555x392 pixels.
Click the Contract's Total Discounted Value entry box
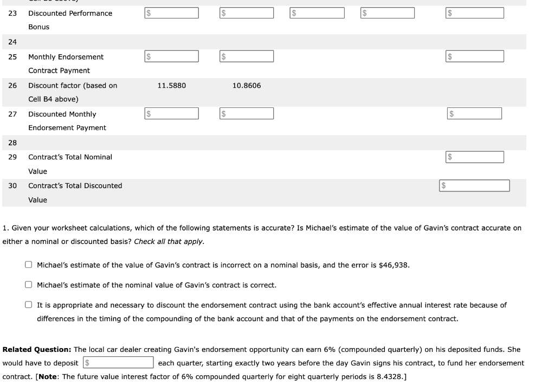point(474,185)
